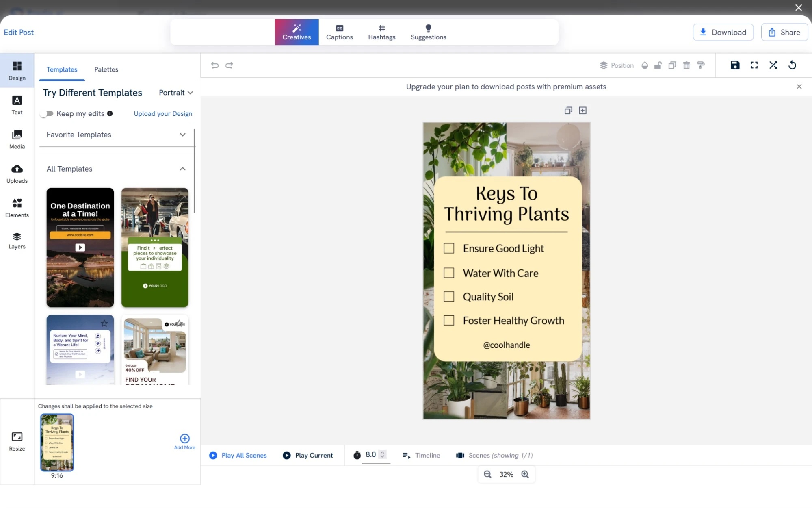
Task: Open the Uploads panel
Action: pos(17,174)
